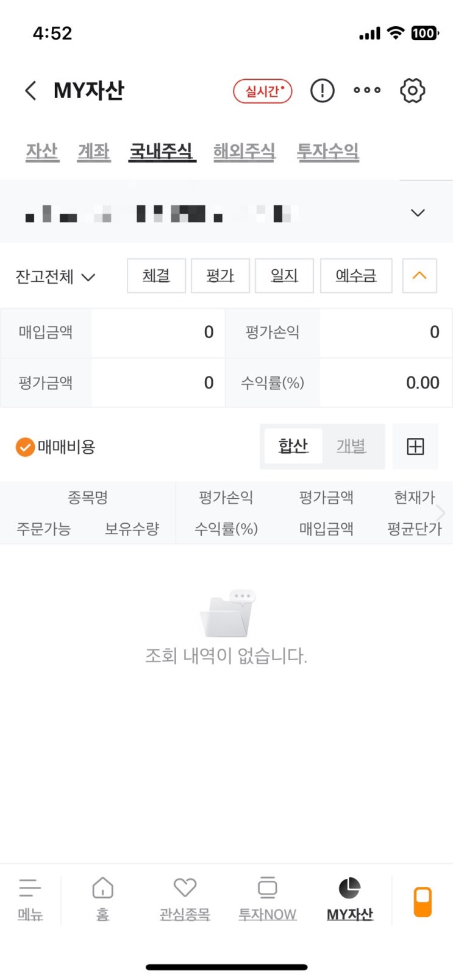Select the 합산 view option

coord(293,446)
